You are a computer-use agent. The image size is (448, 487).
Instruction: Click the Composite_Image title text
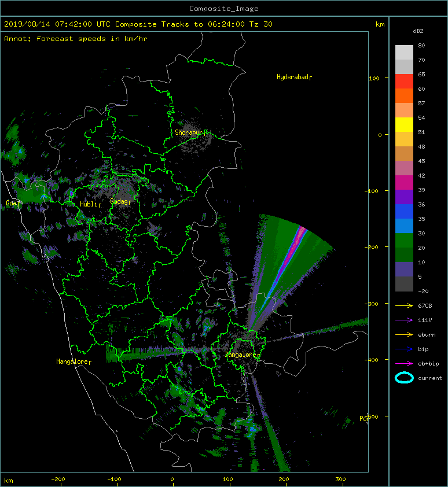(x=224, y=9)
